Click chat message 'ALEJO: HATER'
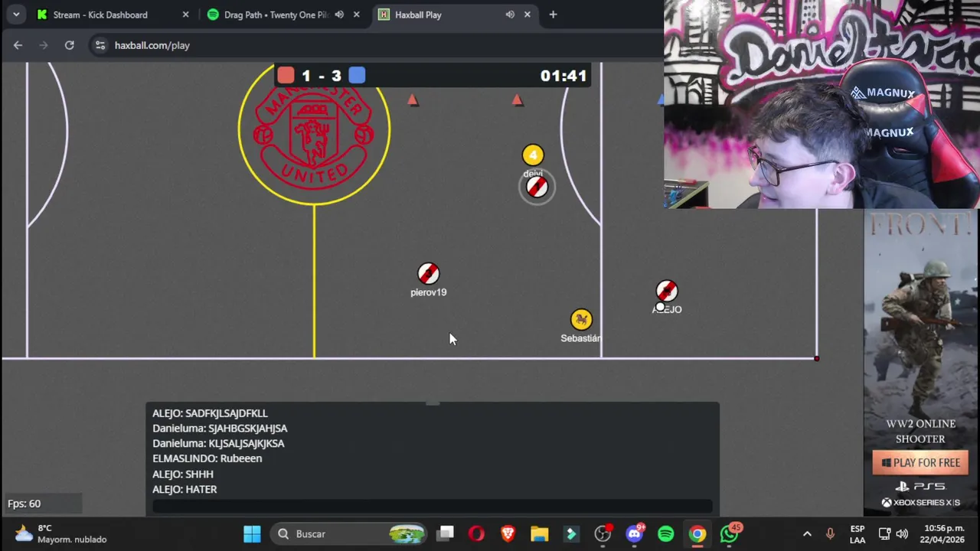The width and height of the screenshot is (980, 551). (185, 490)
